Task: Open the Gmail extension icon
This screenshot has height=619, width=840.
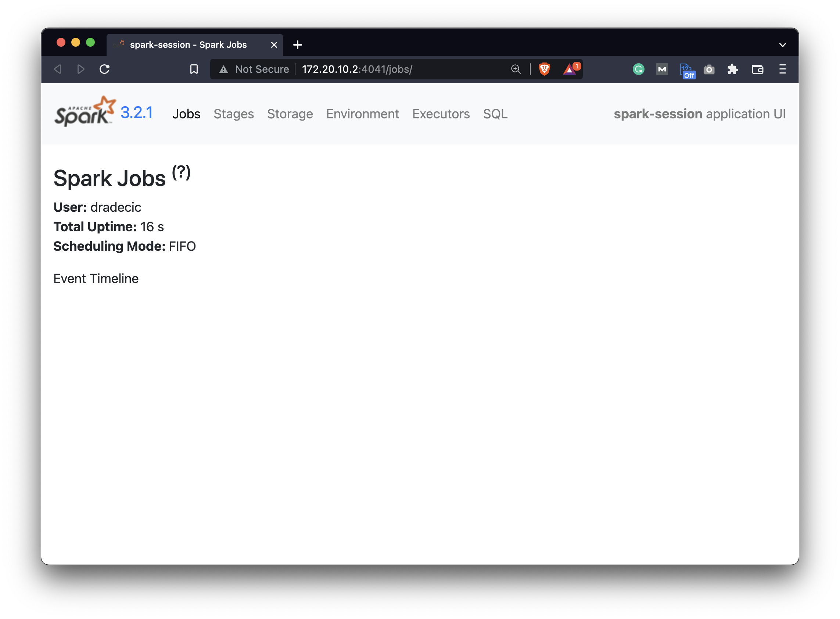Action: click(x=661, y=69)
